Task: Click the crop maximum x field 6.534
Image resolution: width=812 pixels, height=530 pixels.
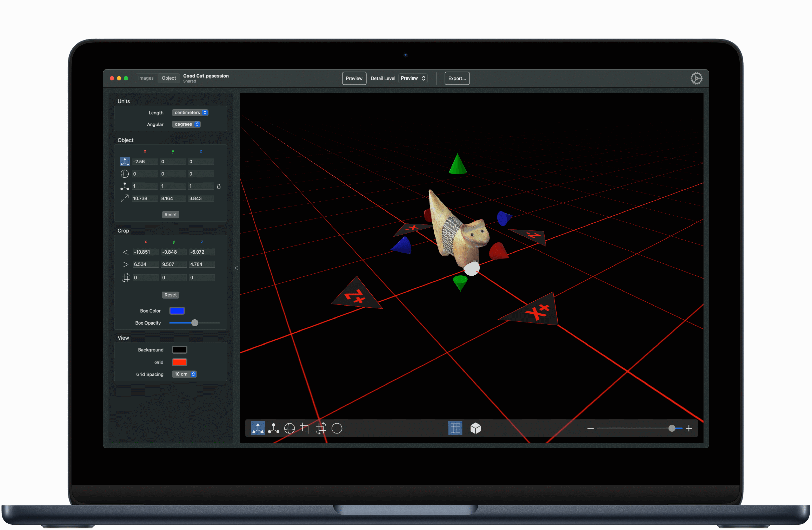Action: (146, 264)
